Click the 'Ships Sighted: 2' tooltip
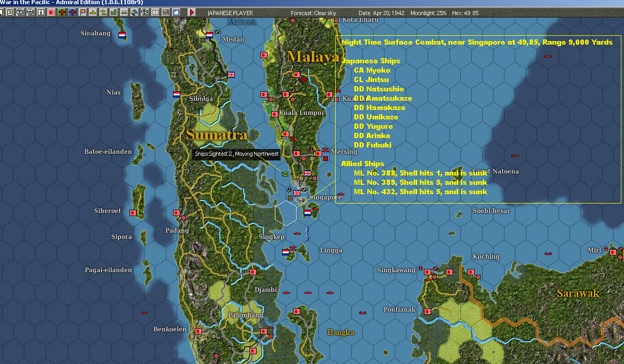The height and width of the screenshot is (364, 624). (236, 154)
